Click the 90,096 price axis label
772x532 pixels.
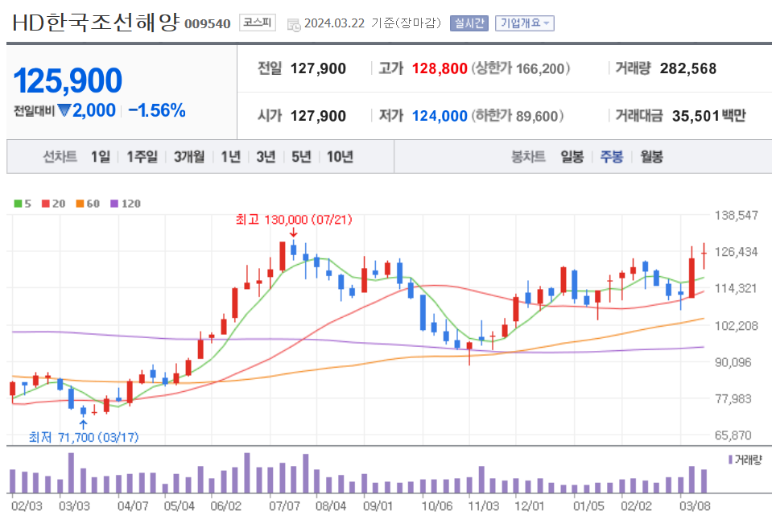(x=733, y=362)
